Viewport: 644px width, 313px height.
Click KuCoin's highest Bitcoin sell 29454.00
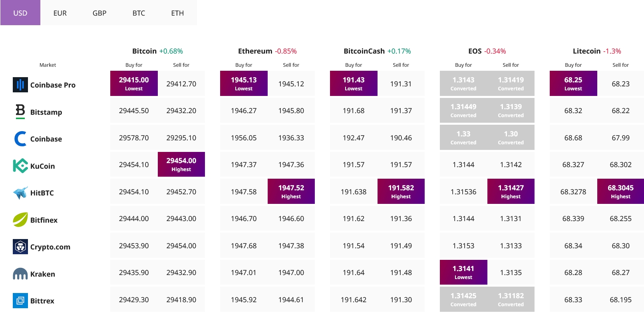181,164
